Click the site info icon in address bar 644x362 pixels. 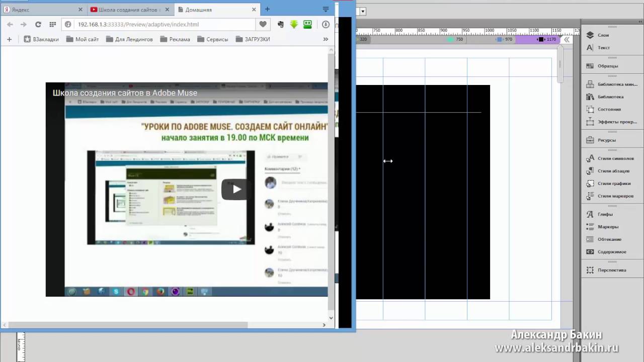(69, 24)
